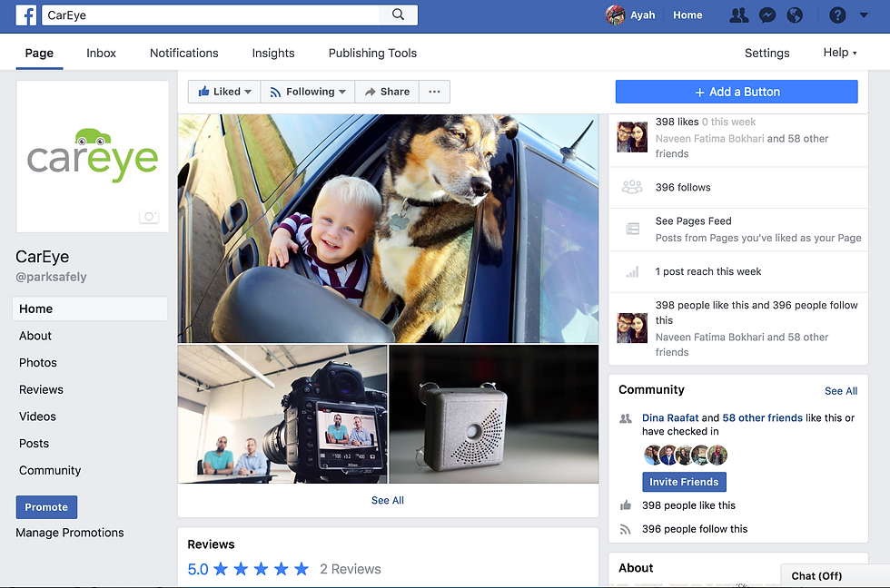
Task: Click the 2 Reviews text
Action: (x=351, y=569)
